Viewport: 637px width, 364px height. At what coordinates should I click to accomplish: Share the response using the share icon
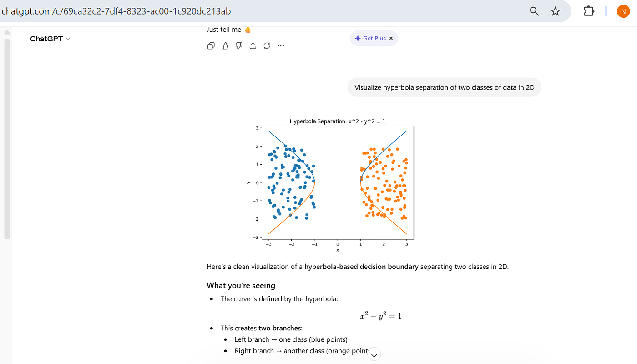pyautogui.click(x=253, y=46)
